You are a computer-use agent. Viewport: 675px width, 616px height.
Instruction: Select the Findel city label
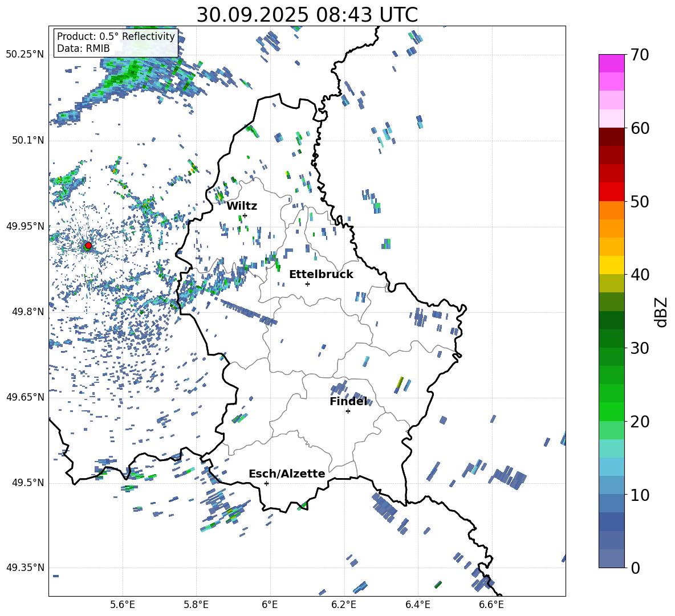[348, 401]
